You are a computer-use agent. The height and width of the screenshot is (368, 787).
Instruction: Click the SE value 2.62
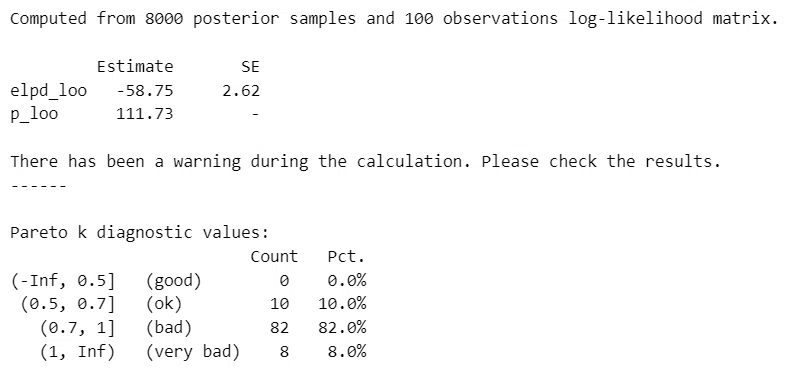coord(241,91)
